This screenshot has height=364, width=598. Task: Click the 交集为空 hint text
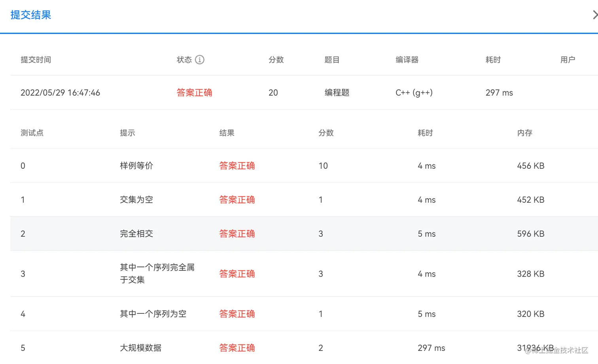(136, 200)
